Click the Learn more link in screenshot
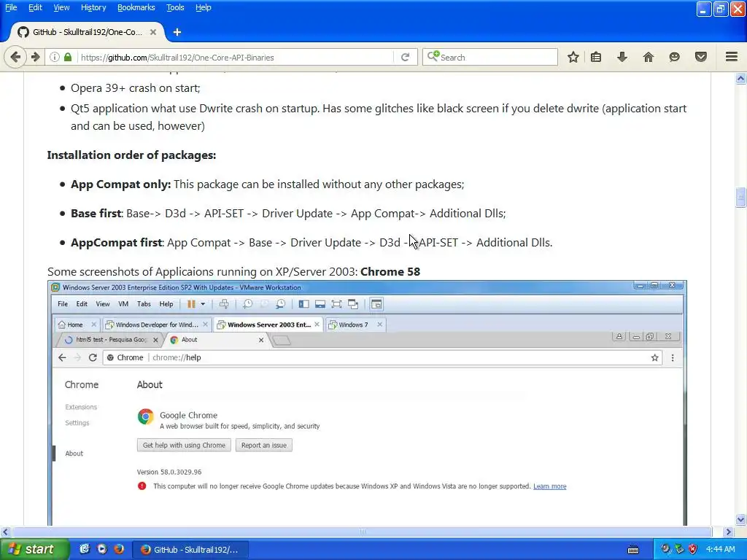 (550, 486)
